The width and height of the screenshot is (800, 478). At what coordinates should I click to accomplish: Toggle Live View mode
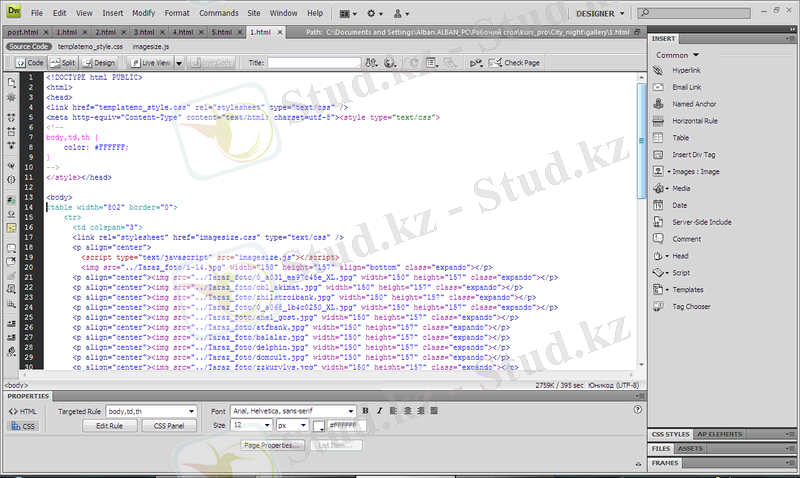[x=151, y=63]
